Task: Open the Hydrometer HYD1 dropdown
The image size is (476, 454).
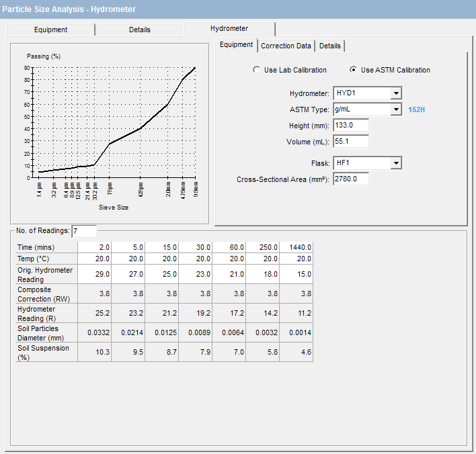Action: click(x=396, y=93)
